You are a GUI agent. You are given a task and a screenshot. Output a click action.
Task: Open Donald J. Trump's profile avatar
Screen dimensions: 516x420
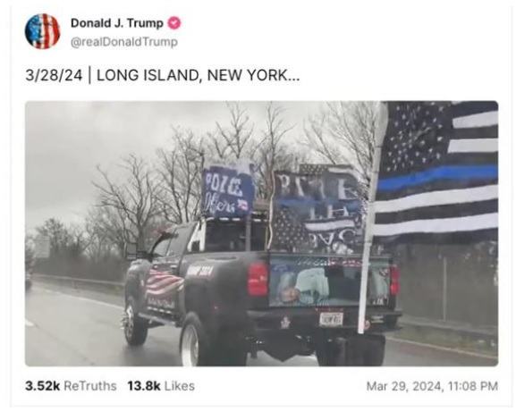click(42, 31)
